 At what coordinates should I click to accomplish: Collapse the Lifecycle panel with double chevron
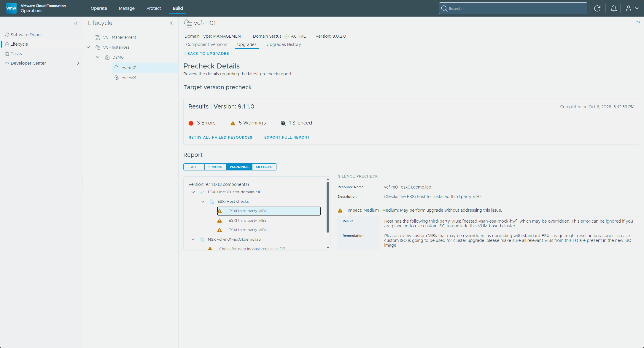click(171, 23)
